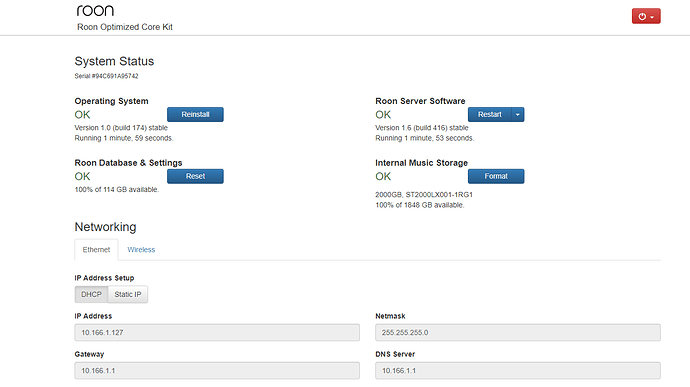Click the 'Roon Optimized Core Kit' title
The image size is (690, 387).
click(125, 27)
